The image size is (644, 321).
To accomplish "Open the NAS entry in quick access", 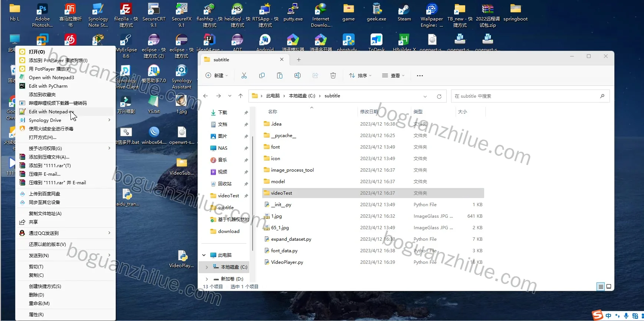I will [222, 148].
